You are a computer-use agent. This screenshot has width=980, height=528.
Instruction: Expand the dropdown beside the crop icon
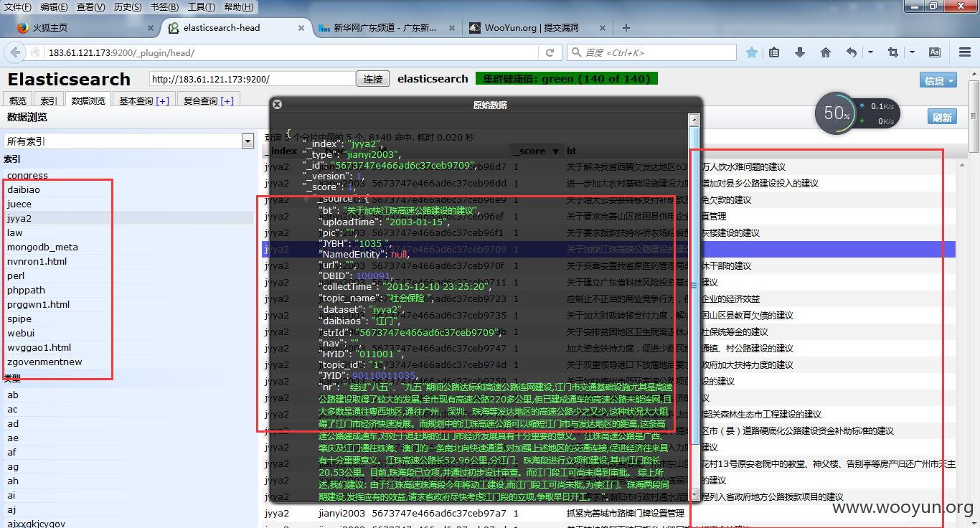click(910, 52)
